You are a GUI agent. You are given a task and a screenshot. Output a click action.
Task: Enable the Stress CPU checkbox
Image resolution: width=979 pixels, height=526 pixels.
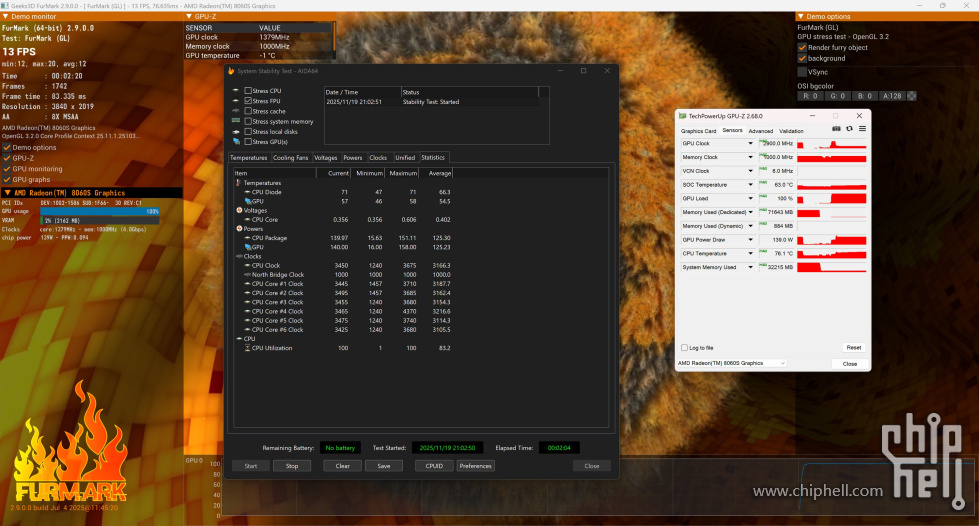click(x=248, y=91)
